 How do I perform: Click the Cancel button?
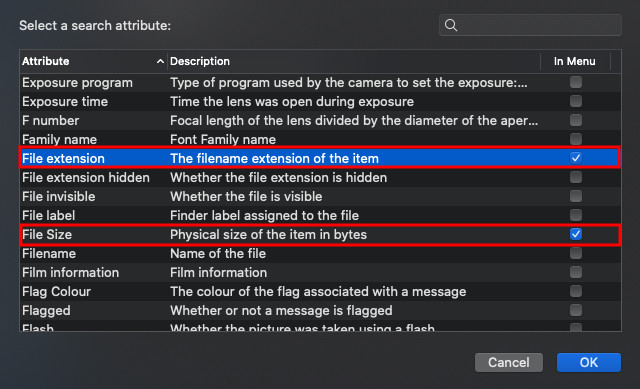[509, 362]
